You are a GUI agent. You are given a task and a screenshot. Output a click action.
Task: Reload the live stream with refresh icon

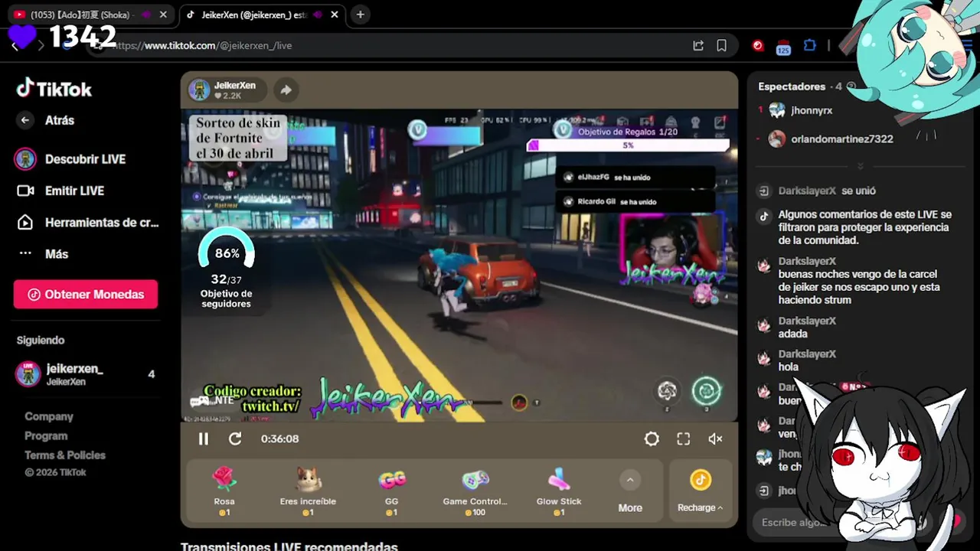[235, 439]
